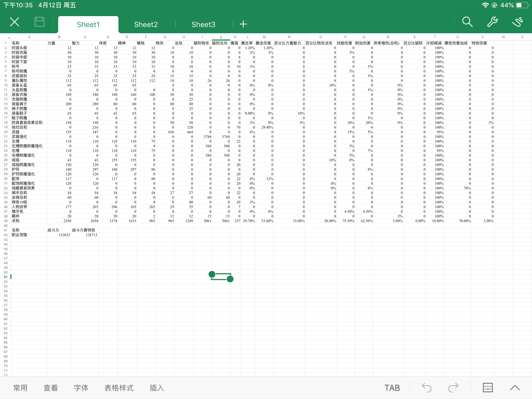Tap the touch gesture hand icon
532x399 pixels.
517,22
